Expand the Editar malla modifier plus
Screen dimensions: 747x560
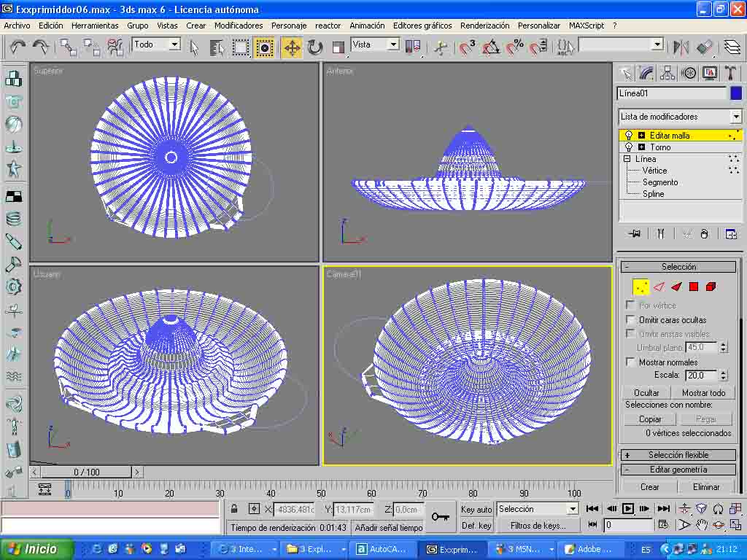(x=642, y=135)
